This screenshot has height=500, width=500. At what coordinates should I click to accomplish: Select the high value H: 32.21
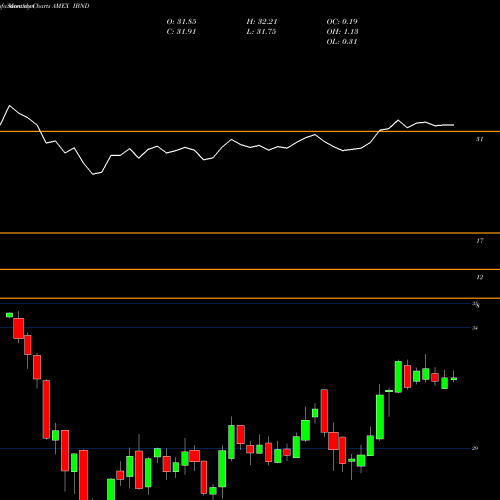point(262,22)
